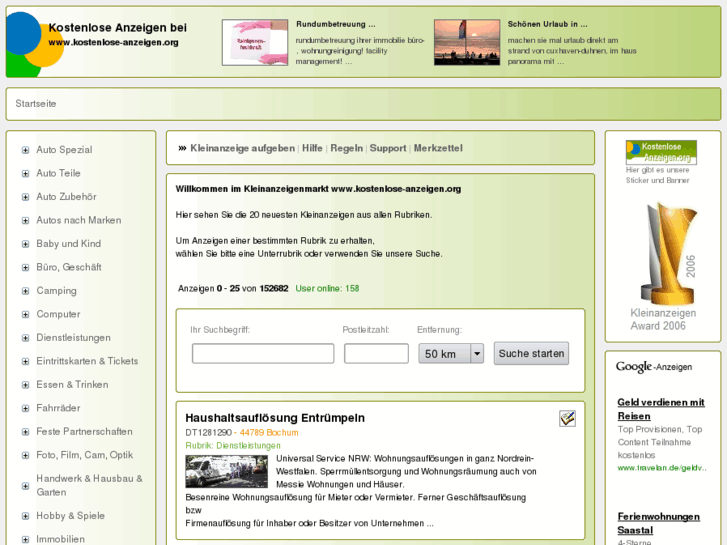This screenshot has width=727, height=545.
Task: Expand Essen & Trinken plus icon
Action: pos(26,385)
